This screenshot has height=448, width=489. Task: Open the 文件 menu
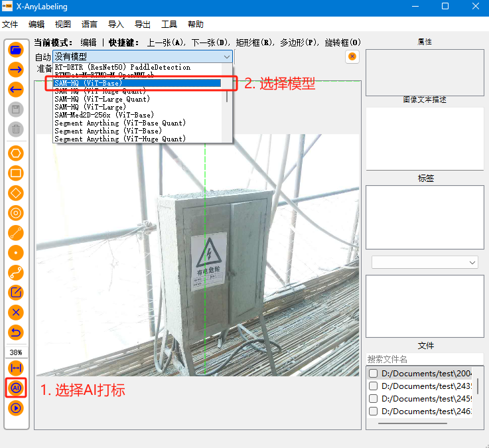click(10, 25)
